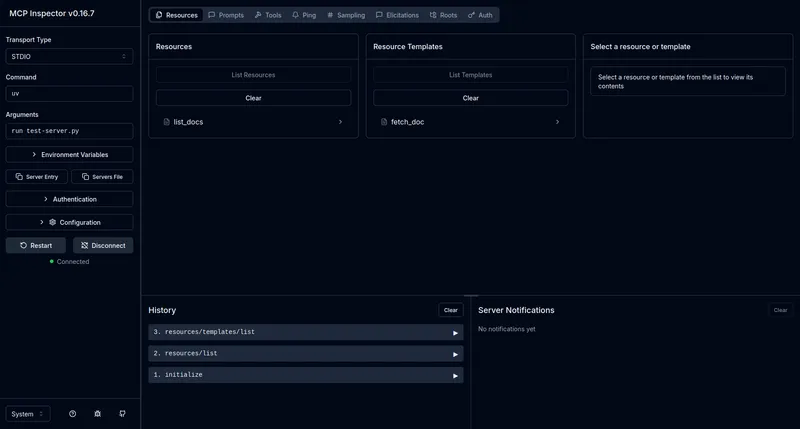Click the Arguments input field
The image size is (800, 429).
[x=69, y=131]
